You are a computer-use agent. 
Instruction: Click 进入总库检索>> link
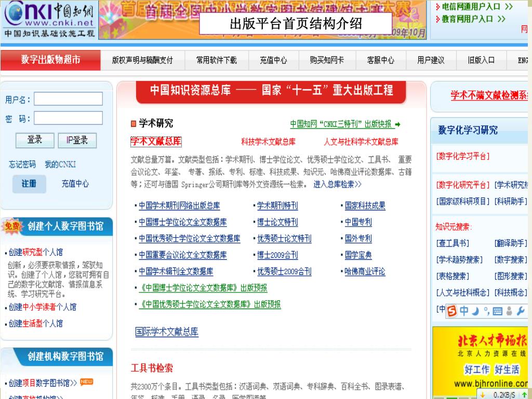[337, 184]
